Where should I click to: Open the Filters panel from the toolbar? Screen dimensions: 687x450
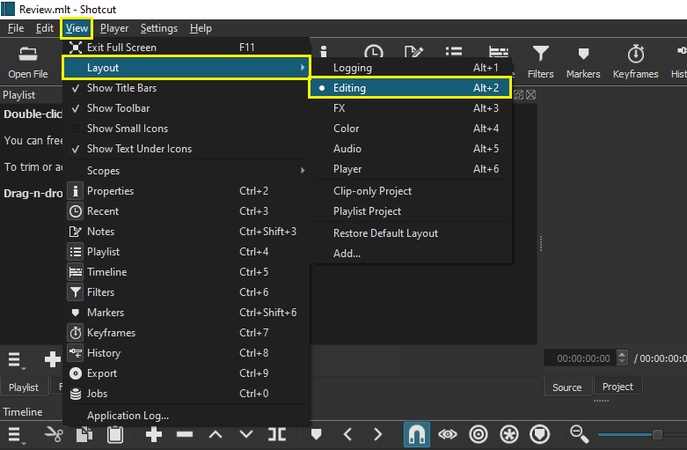(x=540, y=62)
